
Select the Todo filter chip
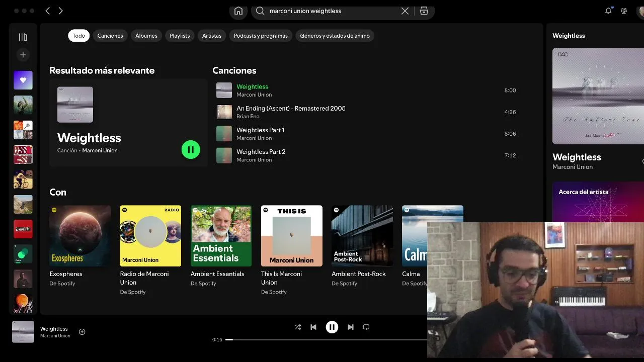pos(79,36)
